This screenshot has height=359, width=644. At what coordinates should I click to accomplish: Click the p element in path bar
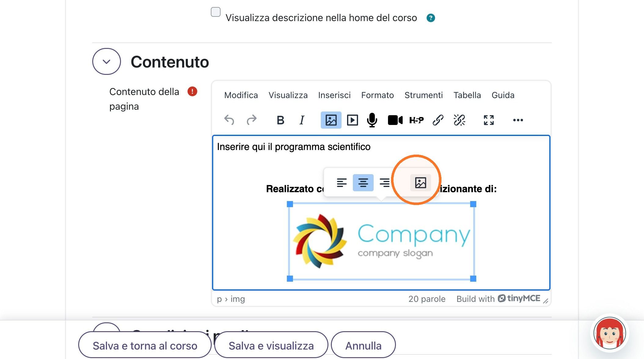click(x=219, y=299)
